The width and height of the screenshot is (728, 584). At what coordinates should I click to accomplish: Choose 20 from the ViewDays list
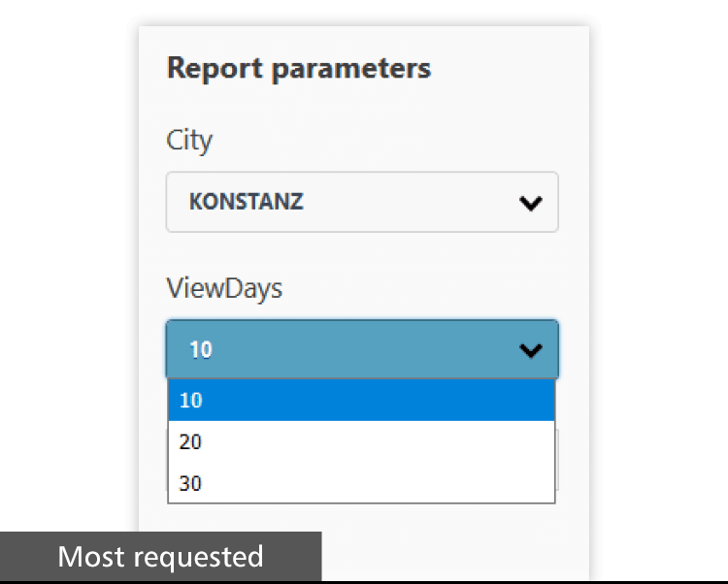361,441
